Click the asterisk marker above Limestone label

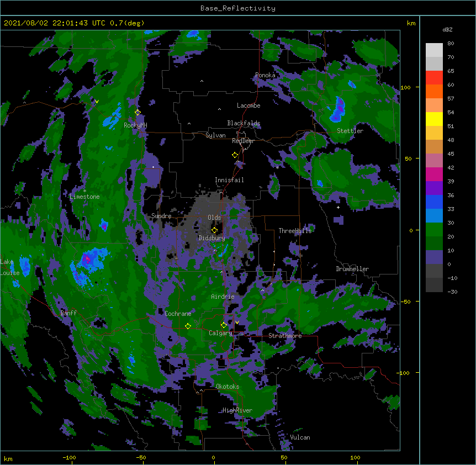click(84, 191)
